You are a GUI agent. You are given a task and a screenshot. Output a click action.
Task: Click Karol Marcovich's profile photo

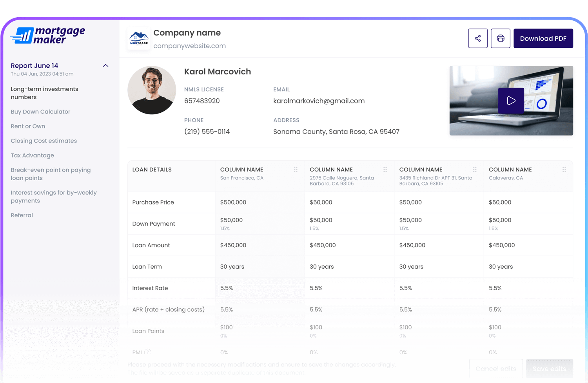point(152,90)
